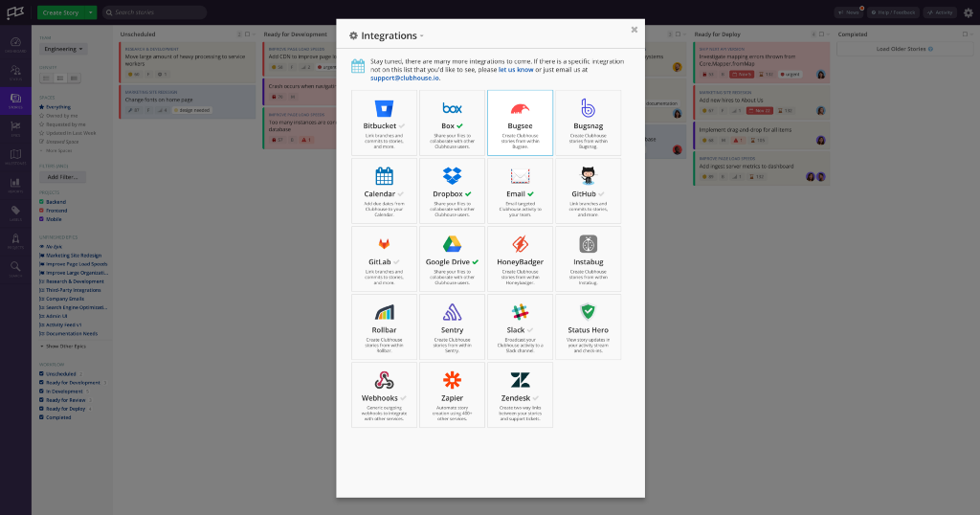Viewport: 980px width, 515px height.
Task: Focus the Search stories field
Action: point(154,12)
